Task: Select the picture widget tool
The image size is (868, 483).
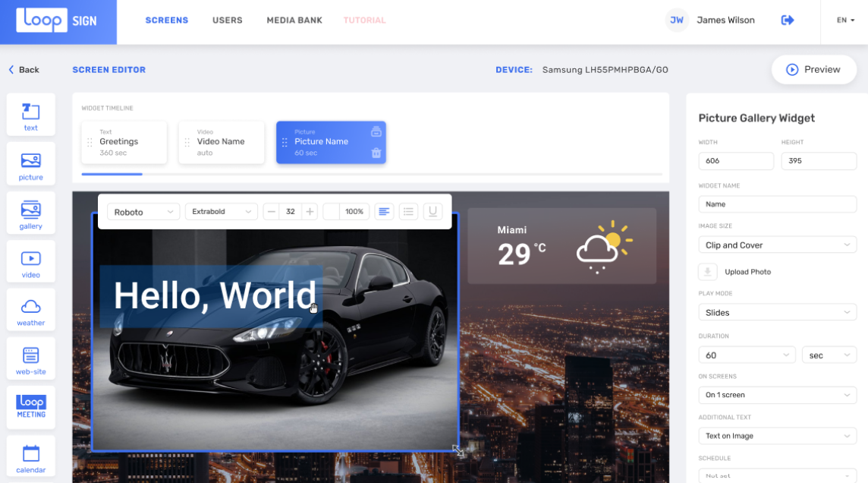Action: tap(30, 164)
